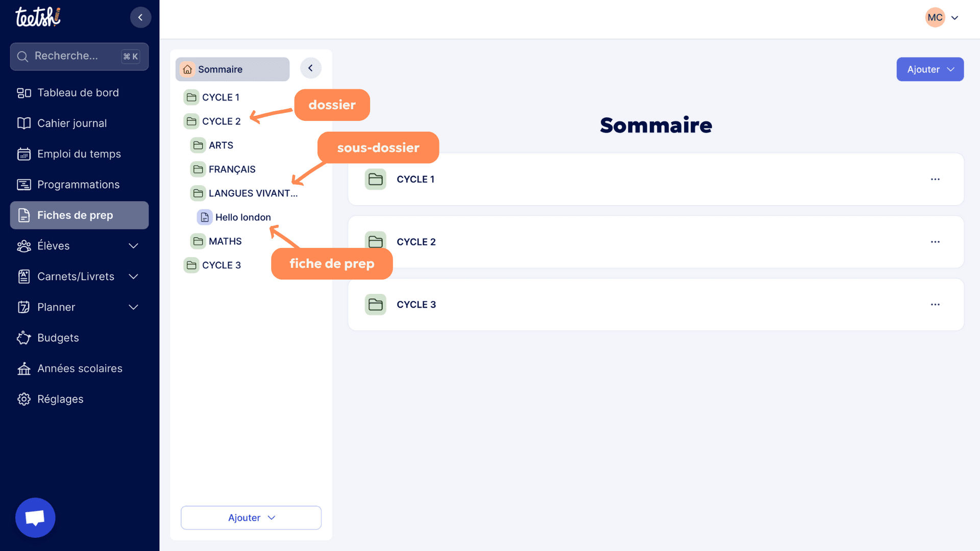Collapse the dark navigation sidebar
This screenshot has height=551, width=980.
(140, 17)
